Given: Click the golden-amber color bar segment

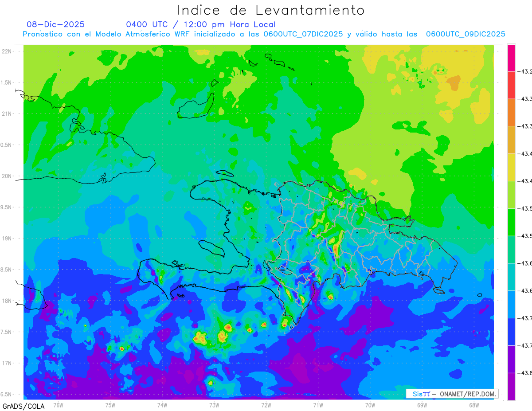Looking at the screenshot, I should click(511, 140).
